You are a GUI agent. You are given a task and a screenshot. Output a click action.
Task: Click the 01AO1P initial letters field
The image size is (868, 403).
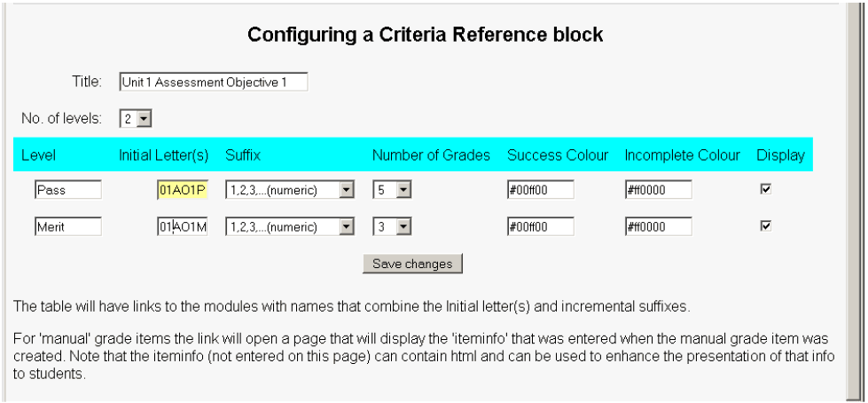[182, 190]
